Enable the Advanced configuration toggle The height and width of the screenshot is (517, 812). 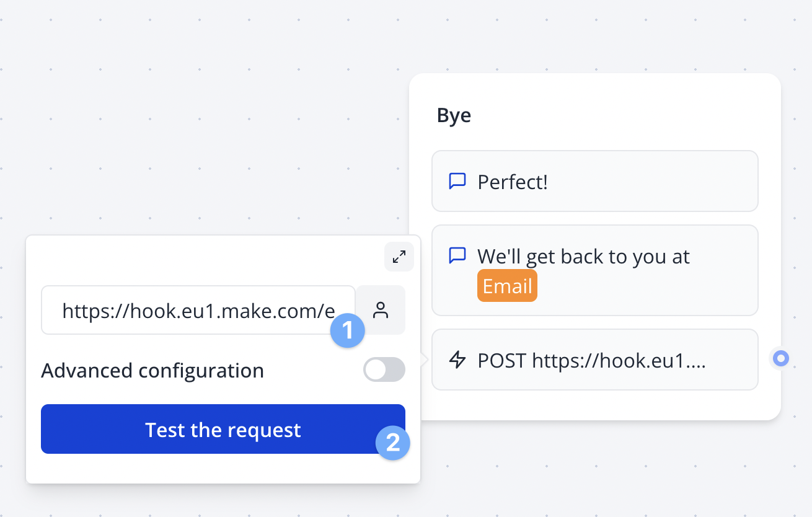tap(384, 369)
